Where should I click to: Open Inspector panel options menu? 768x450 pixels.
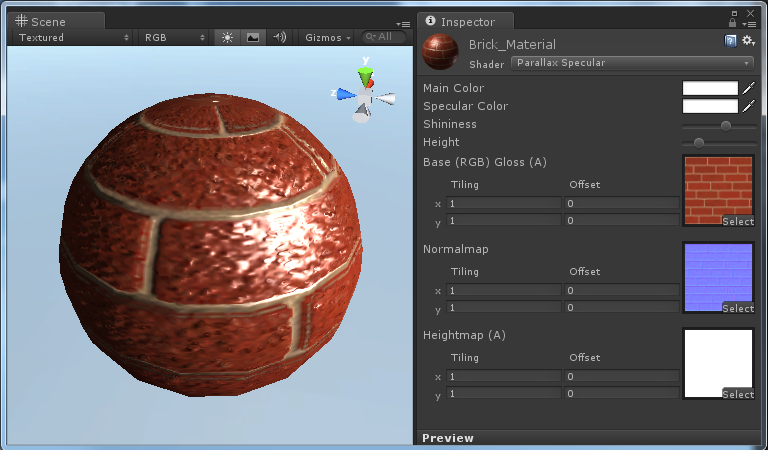(748, 24)
